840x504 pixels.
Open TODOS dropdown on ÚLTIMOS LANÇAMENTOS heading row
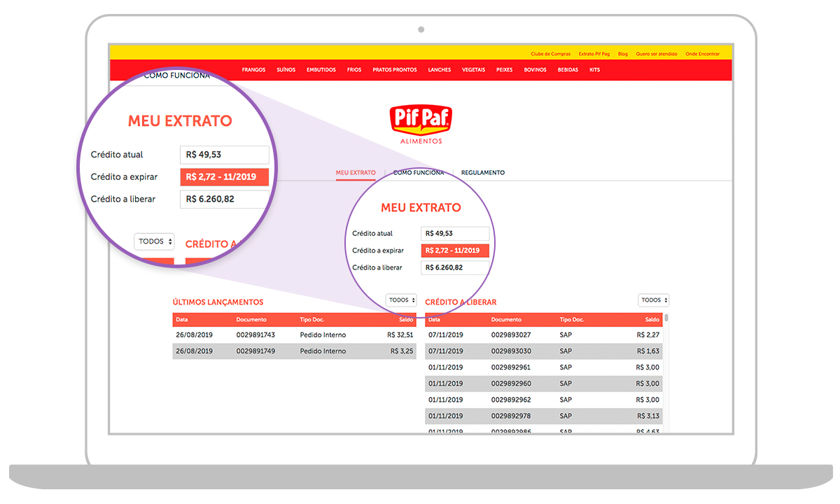[x=401, y=300]
